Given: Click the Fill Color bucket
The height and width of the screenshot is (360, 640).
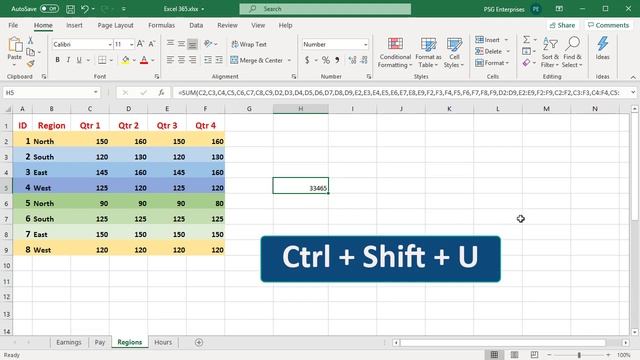Looking at the screenshot, I should click(125, 60).
